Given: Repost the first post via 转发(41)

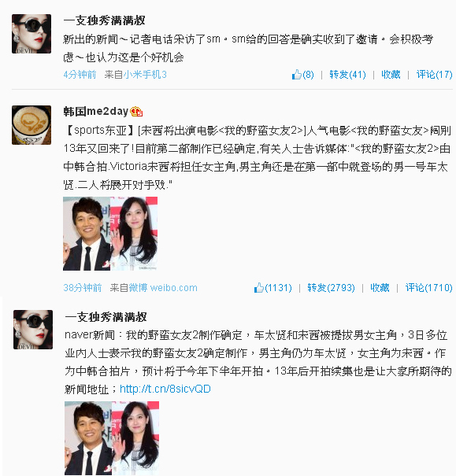Looking at the screenshot, I should (347, 75).
